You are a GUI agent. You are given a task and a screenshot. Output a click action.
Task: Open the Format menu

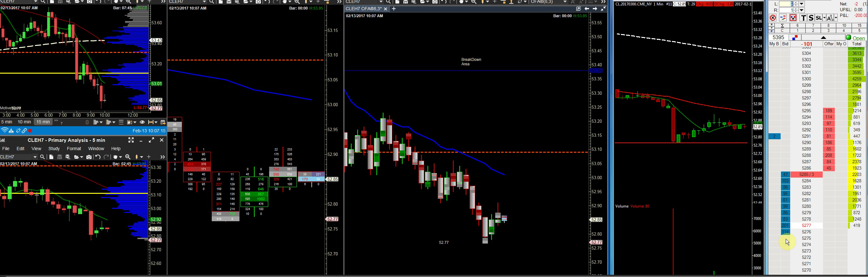click(x=74, y=149)
